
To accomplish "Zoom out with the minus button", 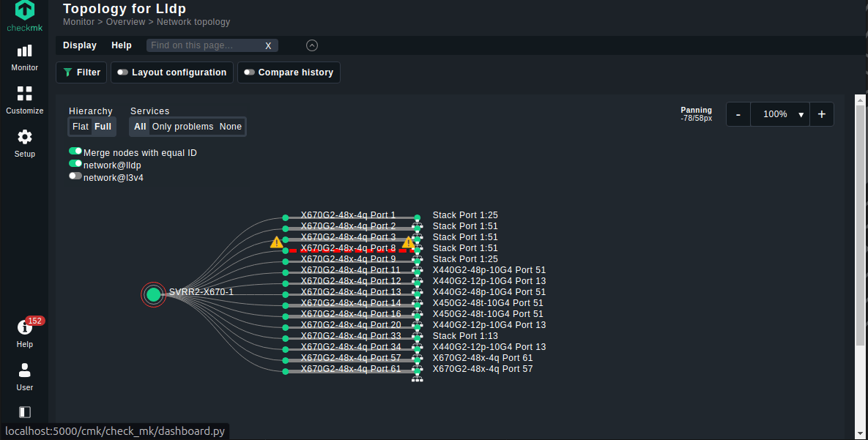I will (738, 114).
